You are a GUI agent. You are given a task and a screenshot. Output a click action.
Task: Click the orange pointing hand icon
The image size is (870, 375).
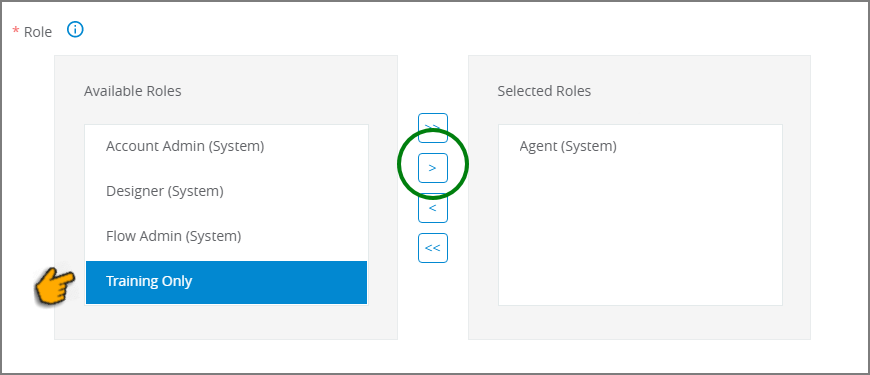pos(55,285)
